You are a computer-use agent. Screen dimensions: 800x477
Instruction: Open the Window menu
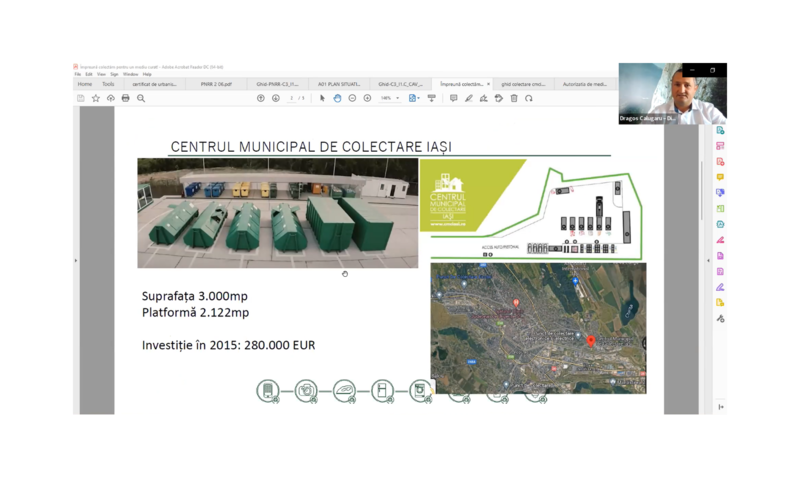tap(131, 74)
